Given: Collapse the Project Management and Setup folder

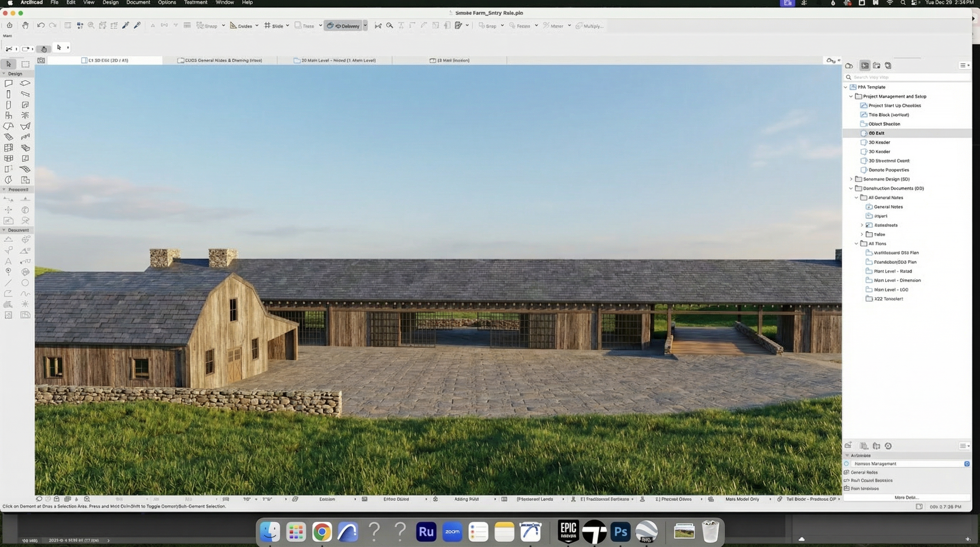Looking at the screenshot, I should click(x=851, y=96).
